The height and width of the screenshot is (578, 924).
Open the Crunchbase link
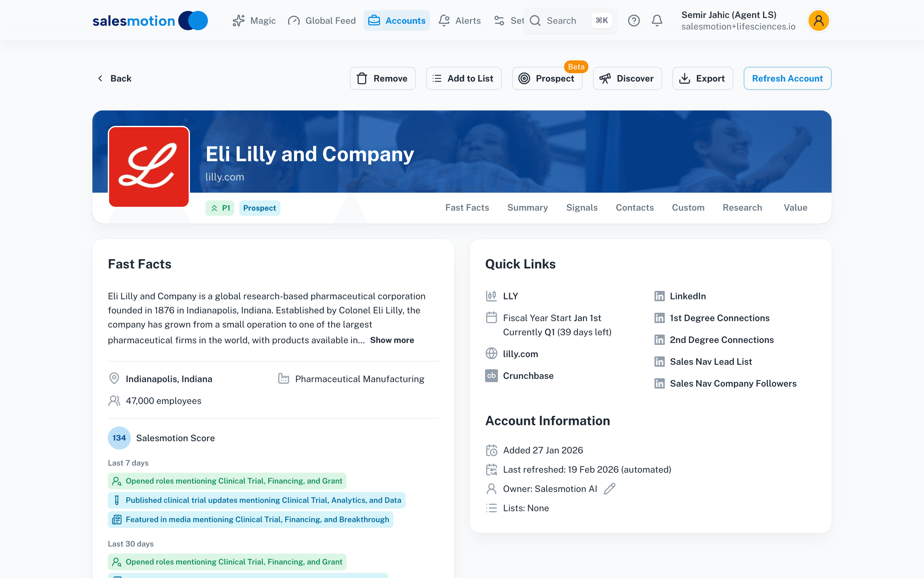(x=528, y=376)
